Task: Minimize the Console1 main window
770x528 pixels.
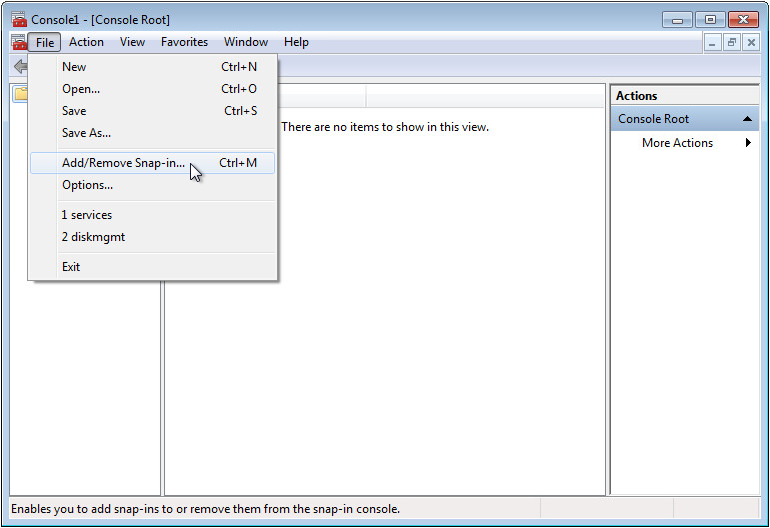Action: coord(677,20)
